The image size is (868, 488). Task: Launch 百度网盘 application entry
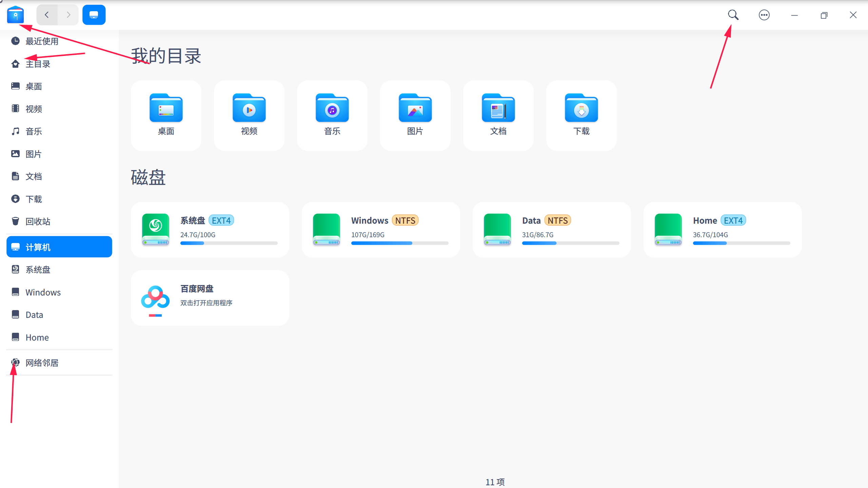[x=210, y=298]
